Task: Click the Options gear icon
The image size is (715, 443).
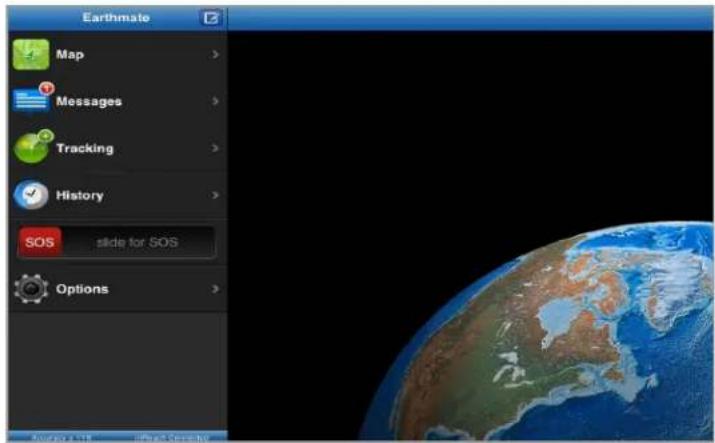Action: pyautogui.click(x=31, y=288)
